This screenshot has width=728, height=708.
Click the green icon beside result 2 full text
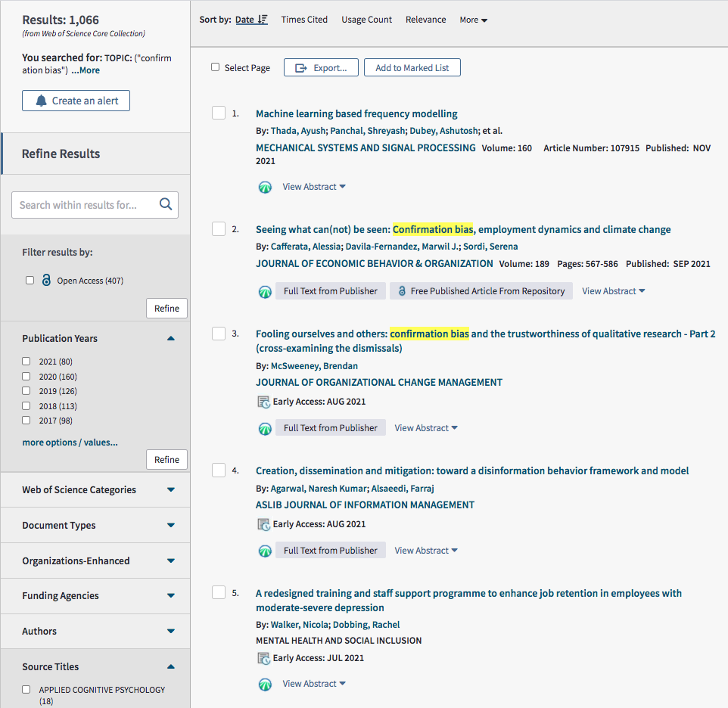pos(265,291)
